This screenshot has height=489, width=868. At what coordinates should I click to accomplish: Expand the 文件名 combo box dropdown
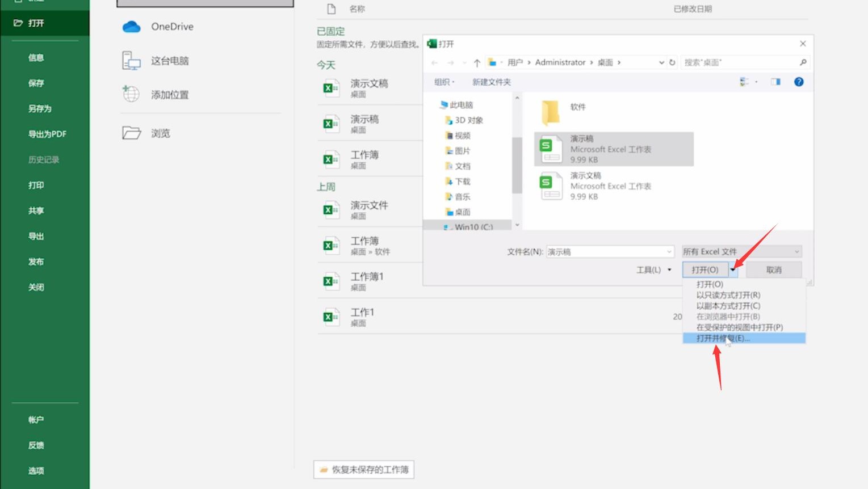pyautogui.click(x=669, y=251)
